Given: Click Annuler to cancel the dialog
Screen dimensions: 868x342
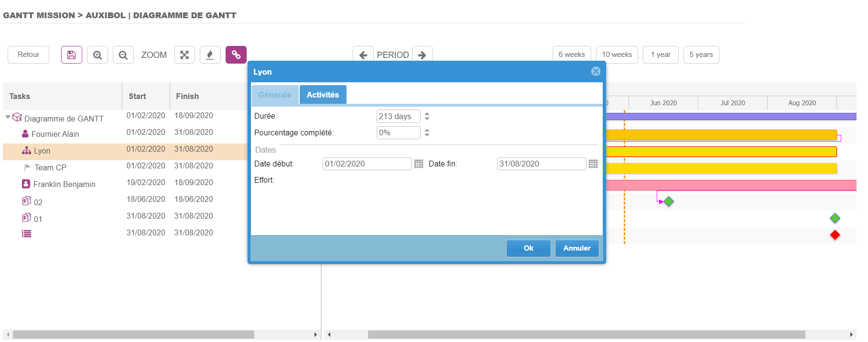Looking at the screenshot, I should click(x=576, y=248).
